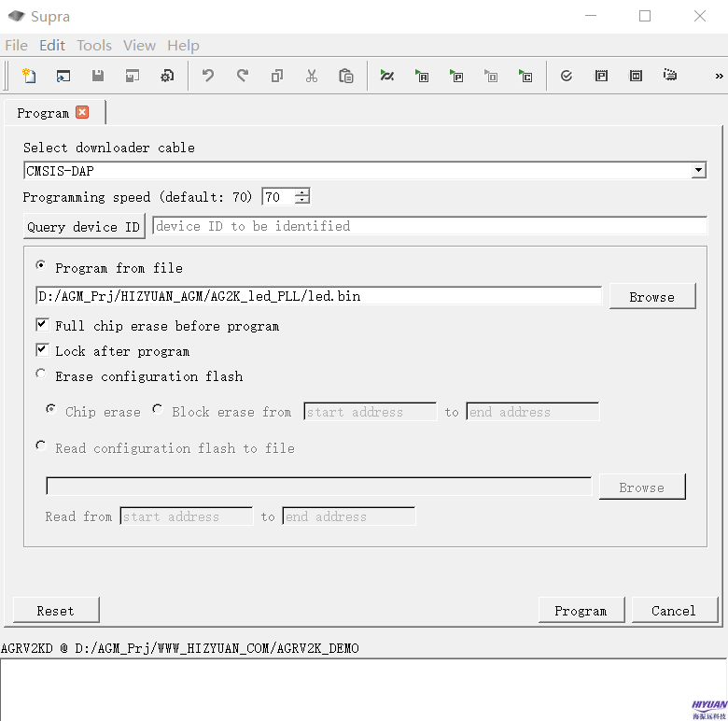Click block erase end address field
Viewport: 728px width, 721px height.
533,412
